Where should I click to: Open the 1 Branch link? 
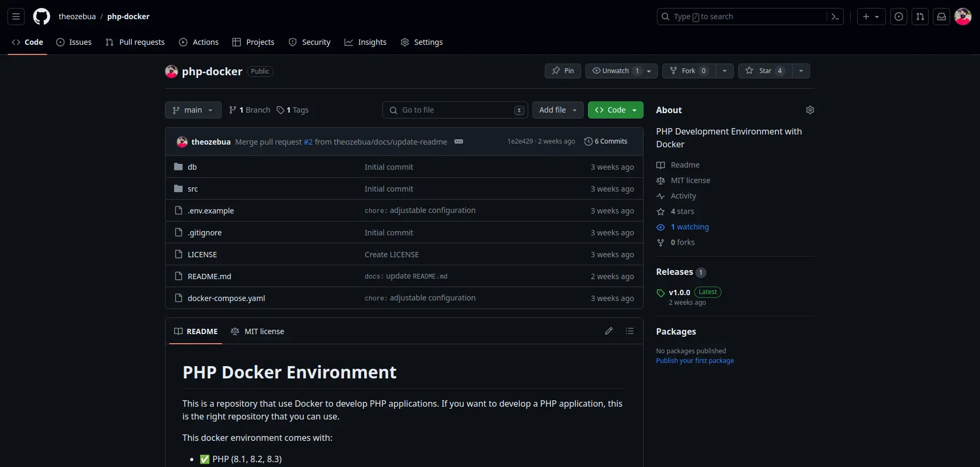tap(250, 110)
